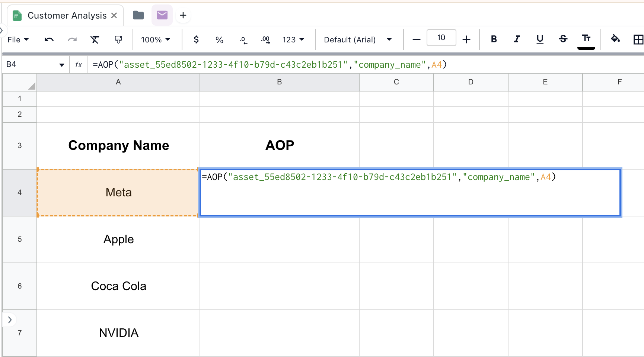Open the purple mail icon tab
The image size is (644, 357).
162,15
